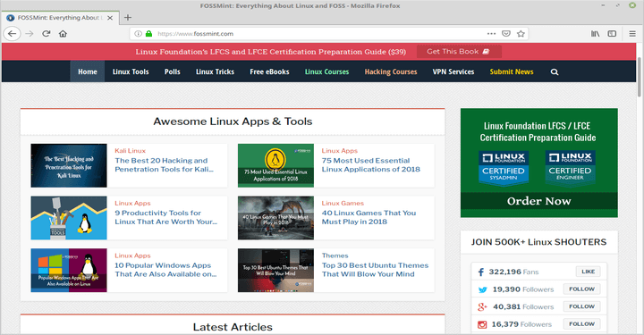Save page to Pocket icon
Image resolution: width=644 pixels, height=335 pixels.
pyautogui.click(x=506, y=34)
